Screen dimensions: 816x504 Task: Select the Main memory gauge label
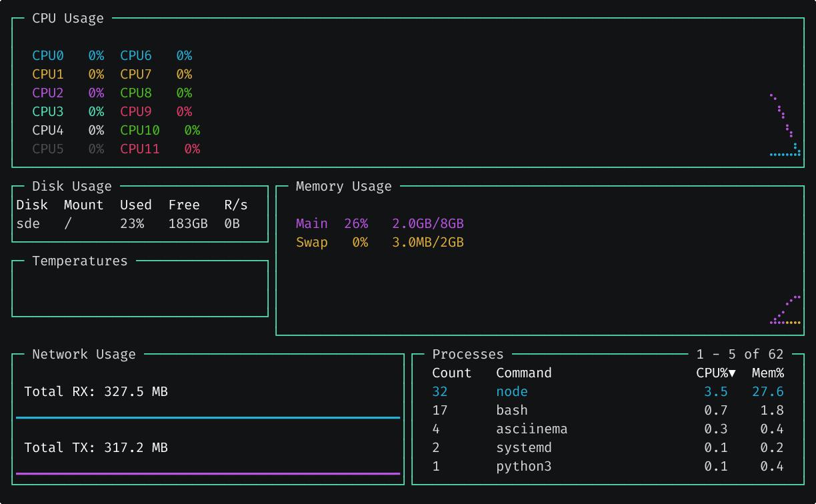coord(311,223)
